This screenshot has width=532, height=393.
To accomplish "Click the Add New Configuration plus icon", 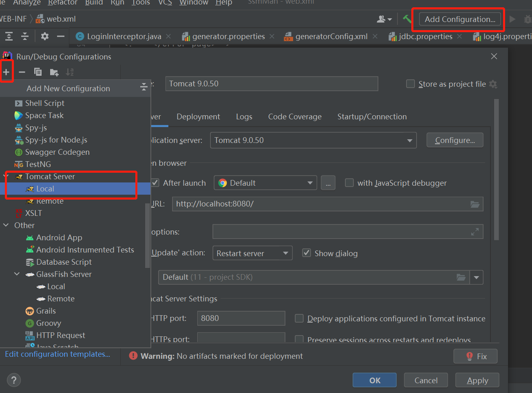I will click(6, 72).
